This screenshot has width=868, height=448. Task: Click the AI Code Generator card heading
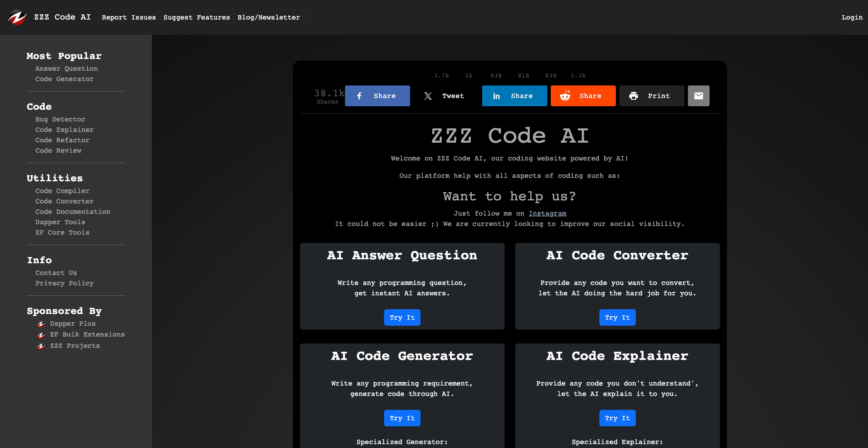coord(402,356)
